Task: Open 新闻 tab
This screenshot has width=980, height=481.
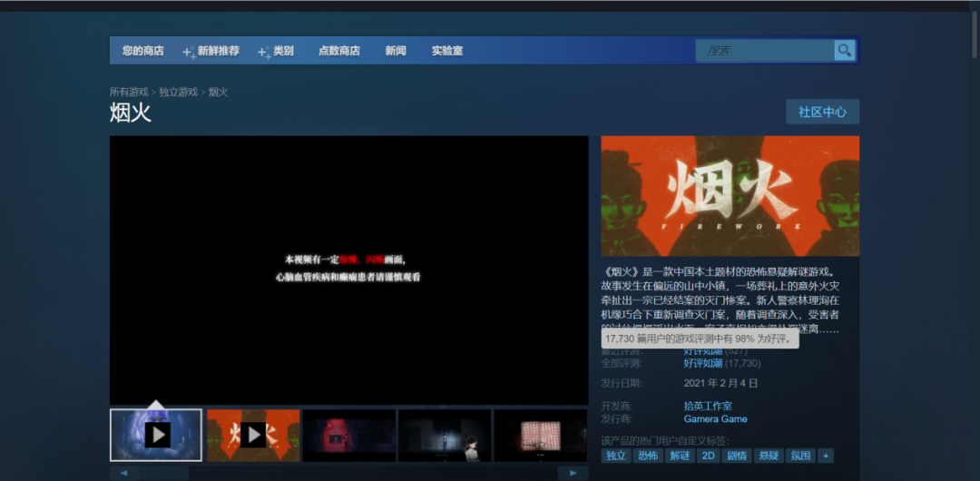Action: pos(396,52)
